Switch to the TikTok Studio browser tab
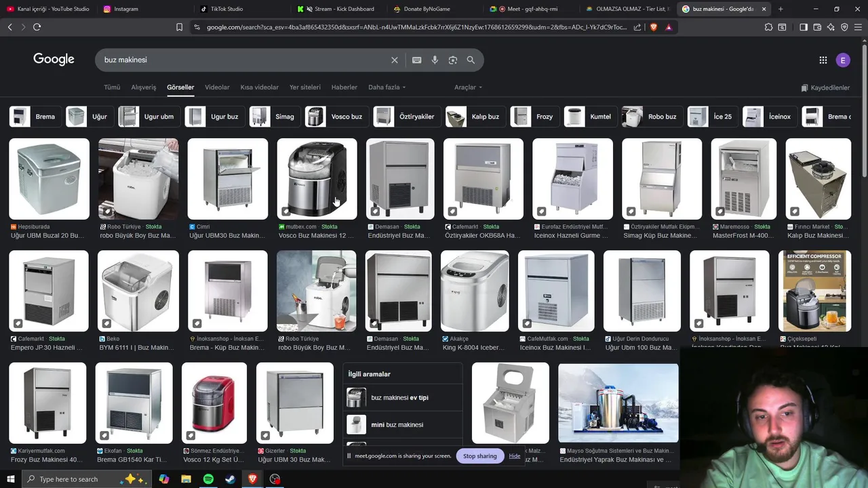868x488 pixels. pos(241,9)
